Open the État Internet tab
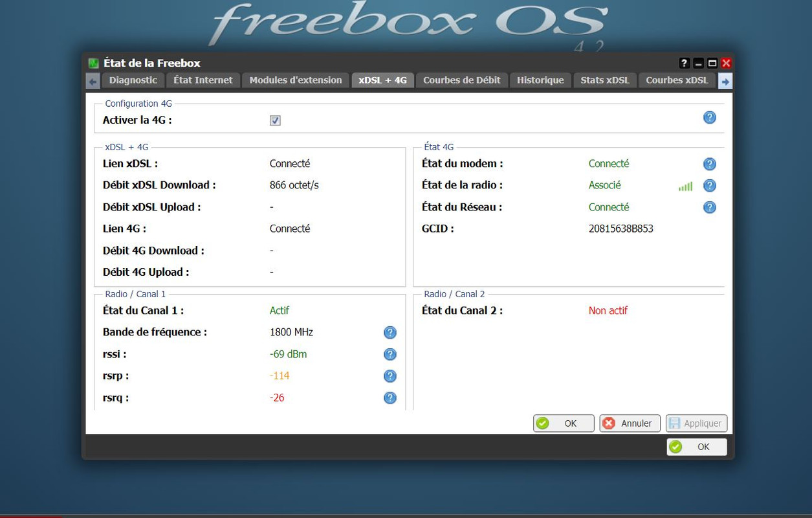The width and height of the screenshot is (812, 518). tap(203, 80)
